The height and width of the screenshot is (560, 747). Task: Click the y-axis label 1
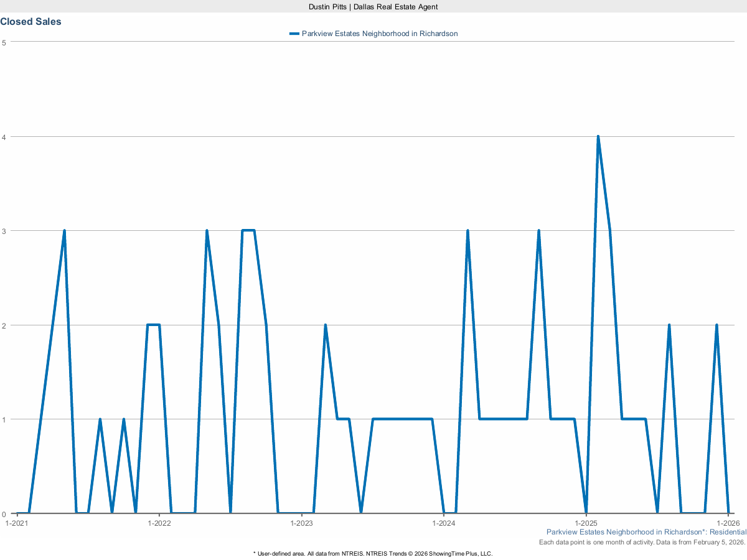4,419
